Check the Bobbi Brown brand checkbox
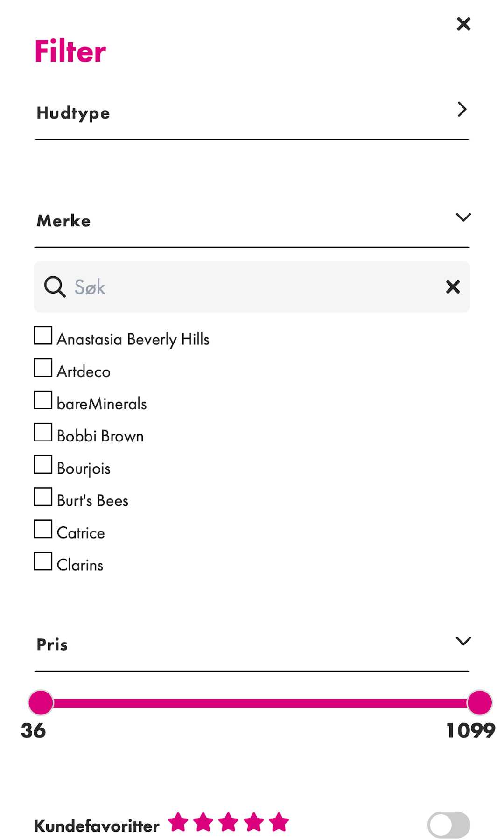 pyautogui.click(x=42, y=432)
